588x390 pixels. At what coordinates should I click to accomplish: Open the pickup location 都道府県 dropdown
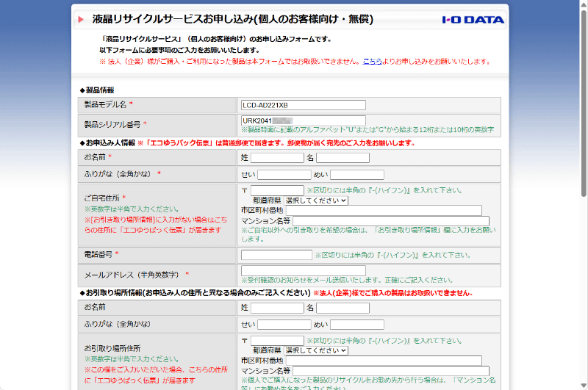(316, 350)
